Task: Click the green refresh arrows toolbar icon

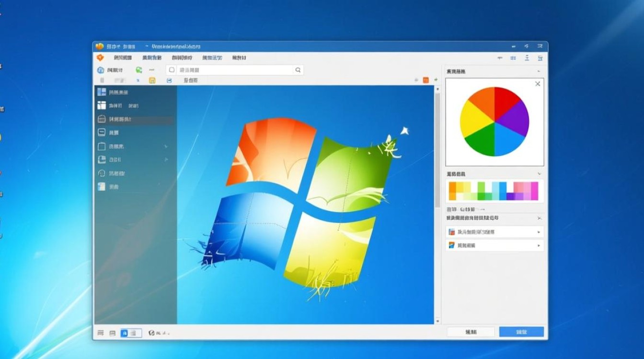Action: click(x=139, y=69)
